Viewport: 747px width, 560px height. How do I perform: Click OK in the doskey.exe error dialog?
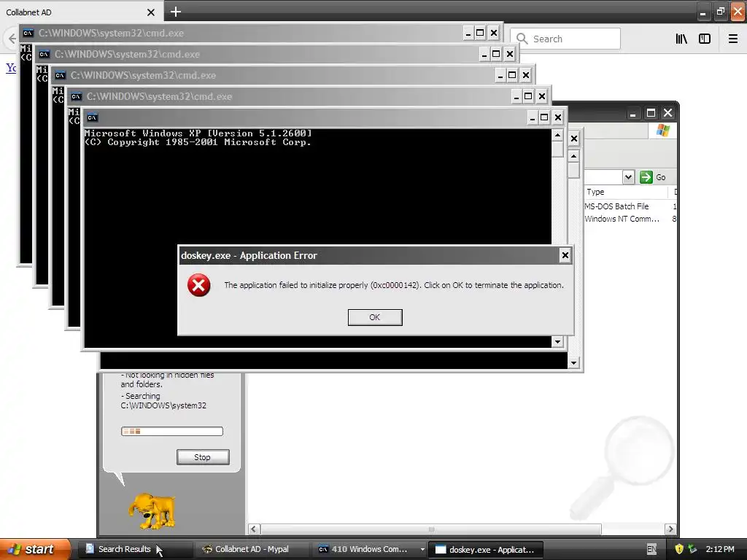375,317
